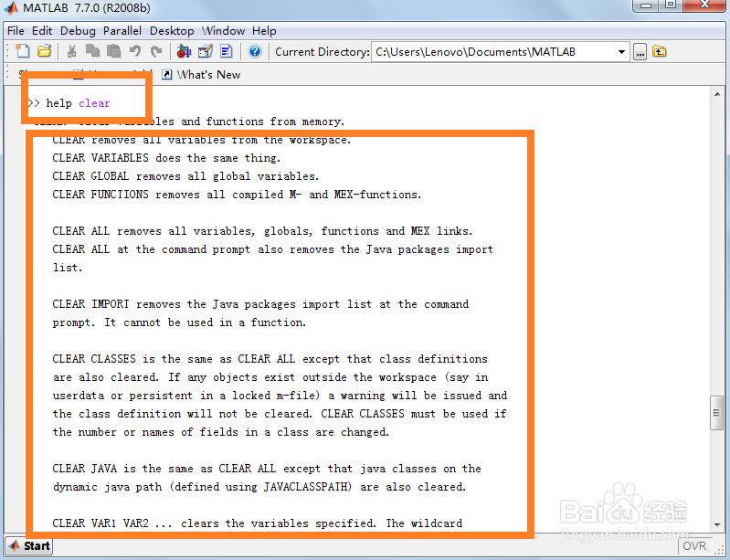The height and width of the screenshot is (560, 730).
Task: Undo last action in toolbar
Action: point(135,51)
